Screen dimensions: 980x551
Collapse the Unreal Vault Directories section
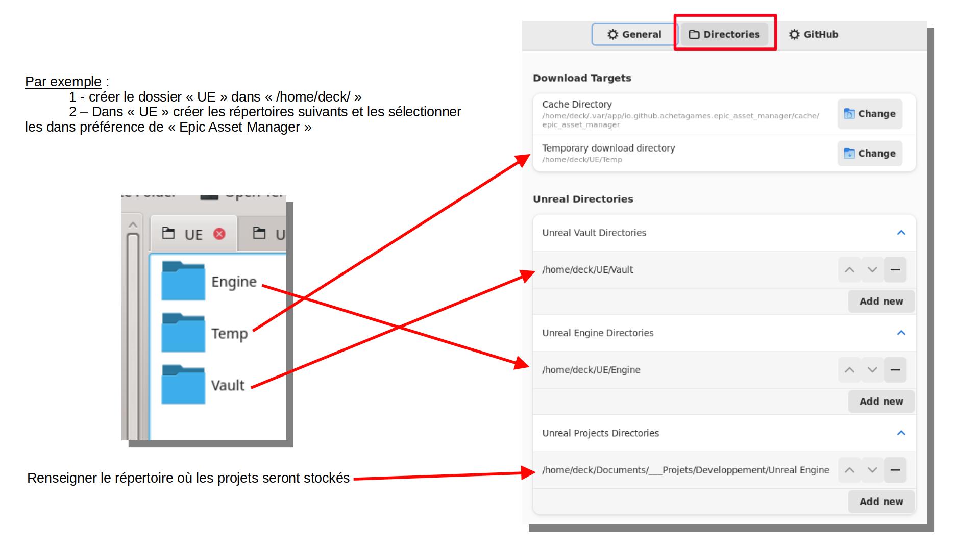click(x=901, y=233)
